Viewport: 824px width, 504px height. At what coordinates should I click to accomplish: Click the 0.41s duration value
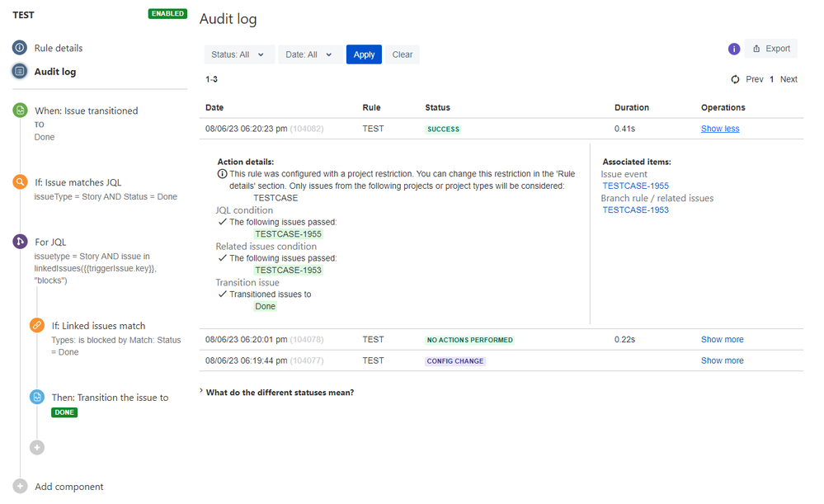[624, 129]
